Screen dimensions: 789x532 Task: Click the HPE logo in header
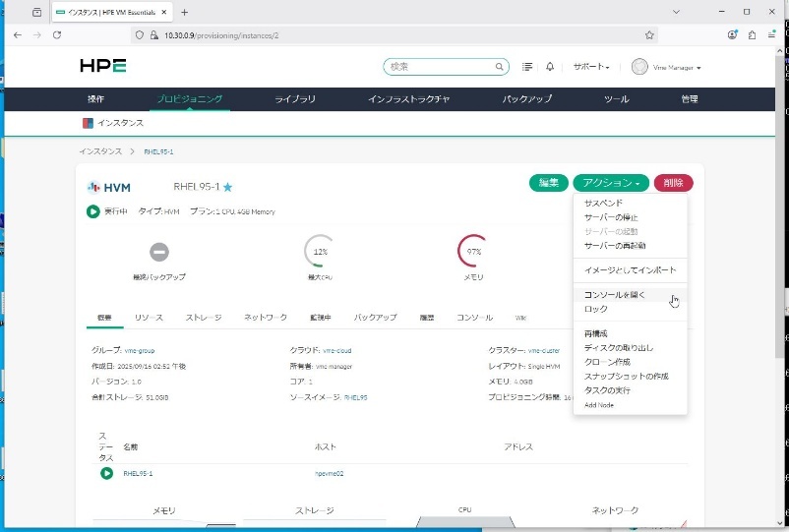click(102, 66)
